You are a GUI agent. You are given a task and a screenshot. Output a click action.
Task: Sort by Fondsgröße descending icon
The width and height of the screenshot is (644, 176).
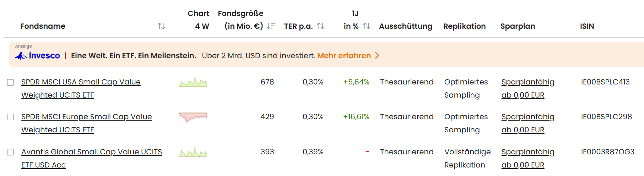(x=271, y=26)
